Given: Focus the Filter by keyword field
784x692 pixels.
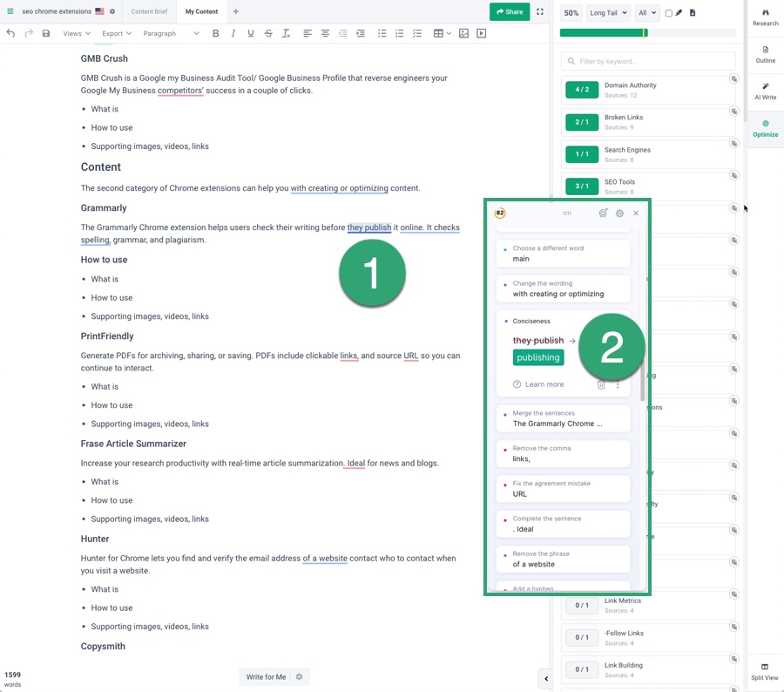Looking at the screenshot, I should [648, 61].
